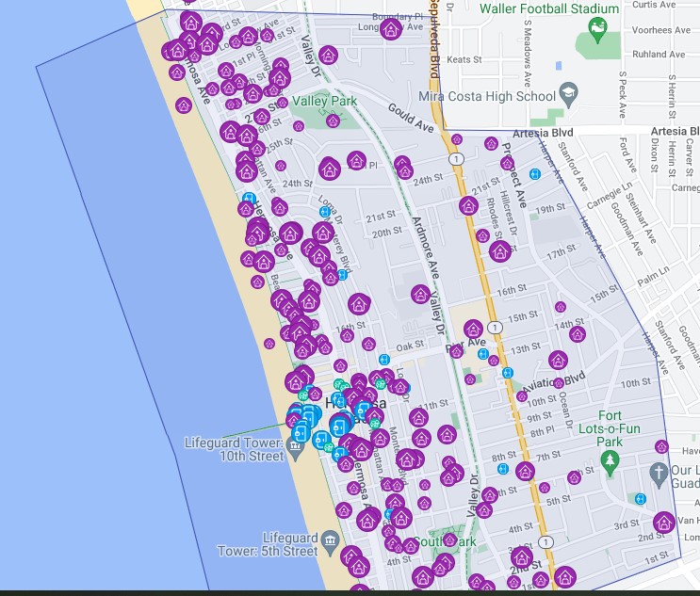The height and width of the screenshot is (596, 700).
Task: Click the Waller Football Stadium label
Action: (x=549, y=8)
